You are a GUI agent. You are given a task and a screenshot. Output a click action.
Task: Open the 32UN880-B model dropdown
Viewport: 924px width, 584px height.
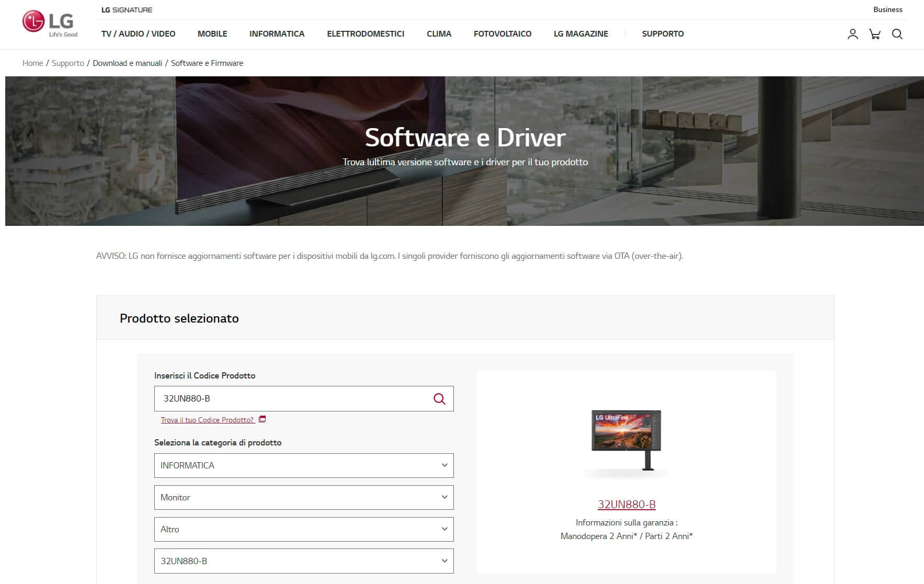(303, 561)
